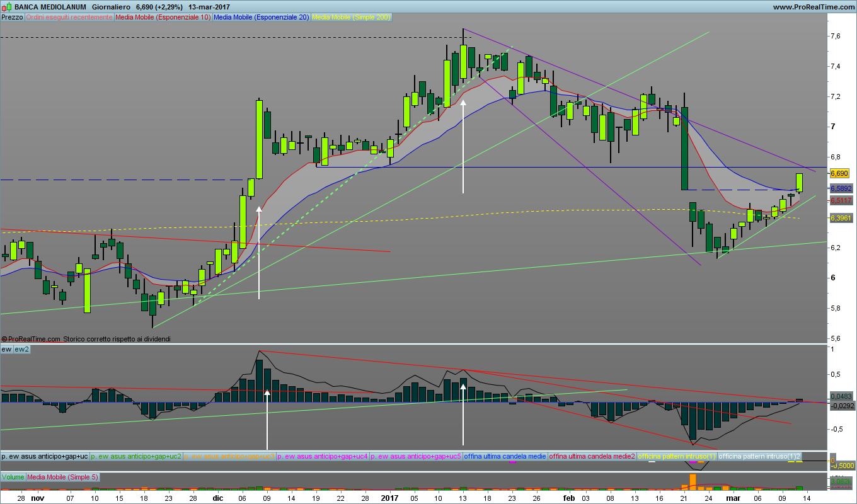Click the mar month label on time axis
This screenshot has width=857, height=504.
(x=732, y=497)
